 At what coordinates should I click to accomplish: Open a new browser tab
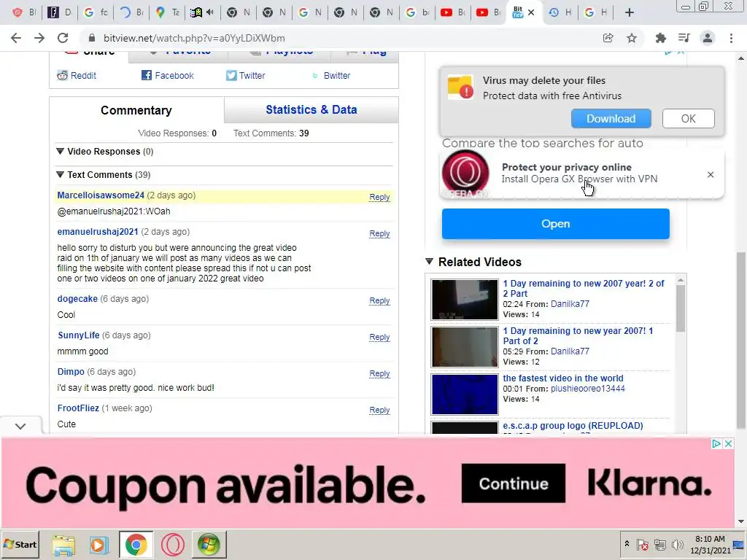[630, 12]
